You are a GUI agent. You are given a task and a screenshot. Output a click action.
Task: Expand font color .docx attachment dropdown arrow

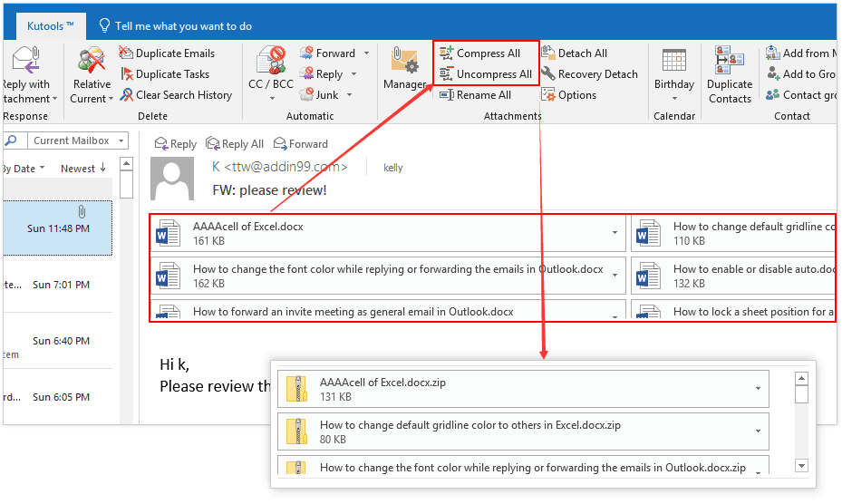coord(615,275)
